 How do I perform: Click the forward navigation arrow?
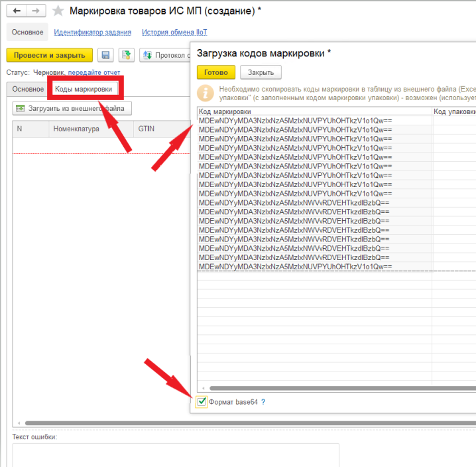(x=36, y=11)
